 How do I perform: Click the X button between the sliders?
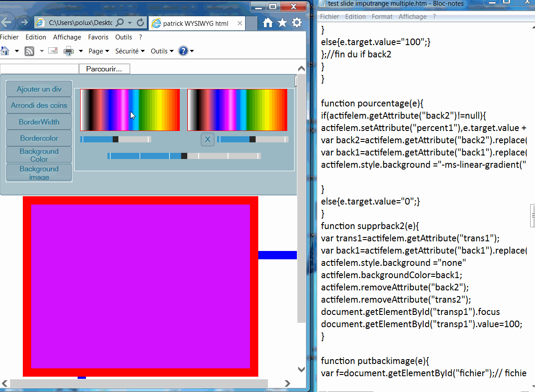click(x=207, y=140)
